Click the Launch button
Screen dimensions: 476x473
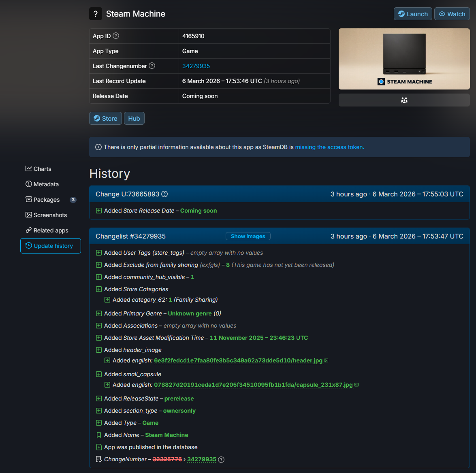coord(413,14)
